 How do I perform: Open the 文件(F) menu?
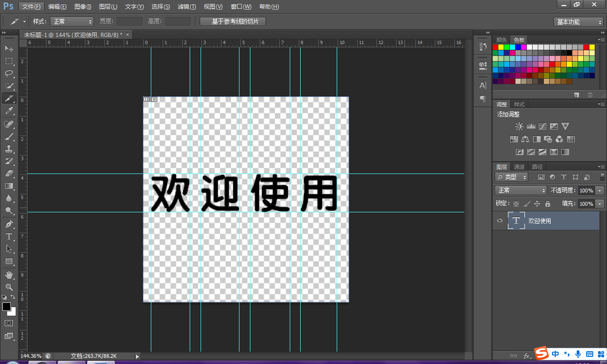coord(31,7)
